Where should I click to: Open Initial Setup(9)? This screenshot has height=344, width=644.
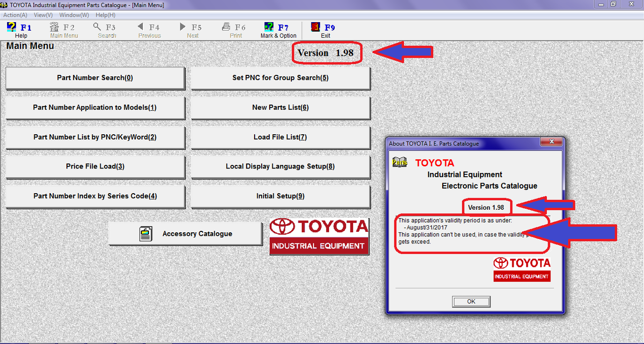[x=280, y=196]
